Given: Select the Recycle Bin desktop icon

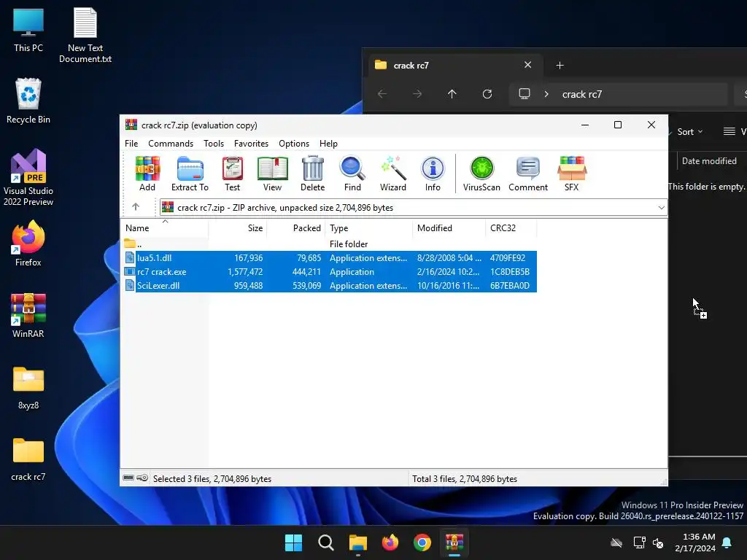Looking at the screenshot, I should click(28, 101).
